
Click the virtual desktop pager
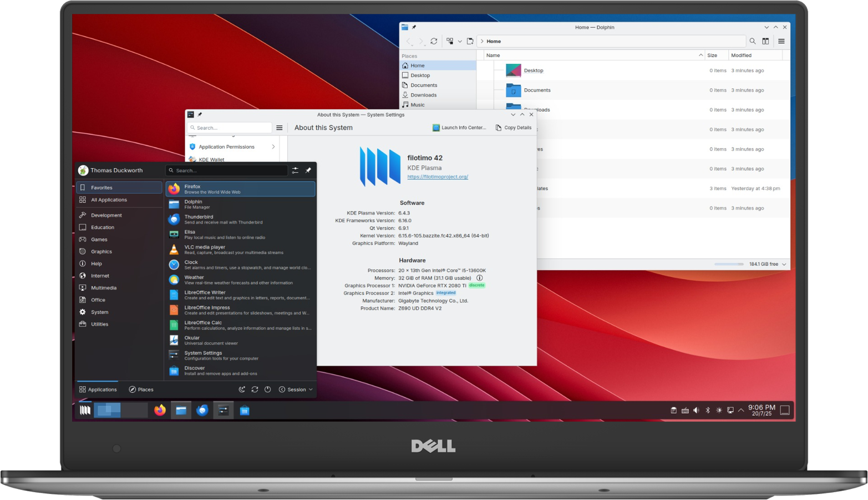pos(120,410)
